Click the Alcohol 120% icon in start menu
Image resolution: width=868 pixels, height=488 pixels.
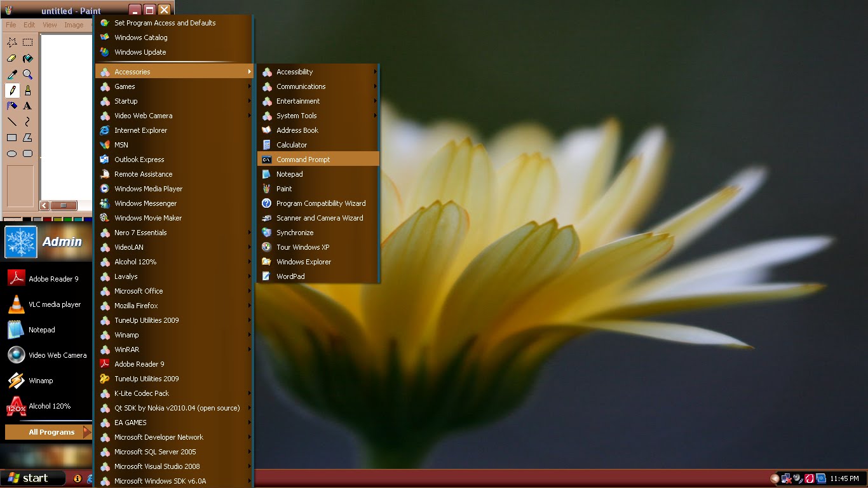pyautogui.click(x=16, y=406)
